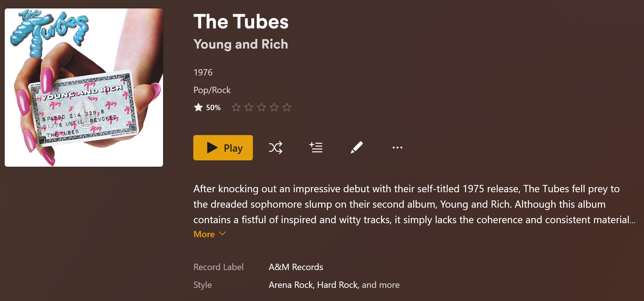
Task: Rate the album four stars
Action: coord(274,107)
